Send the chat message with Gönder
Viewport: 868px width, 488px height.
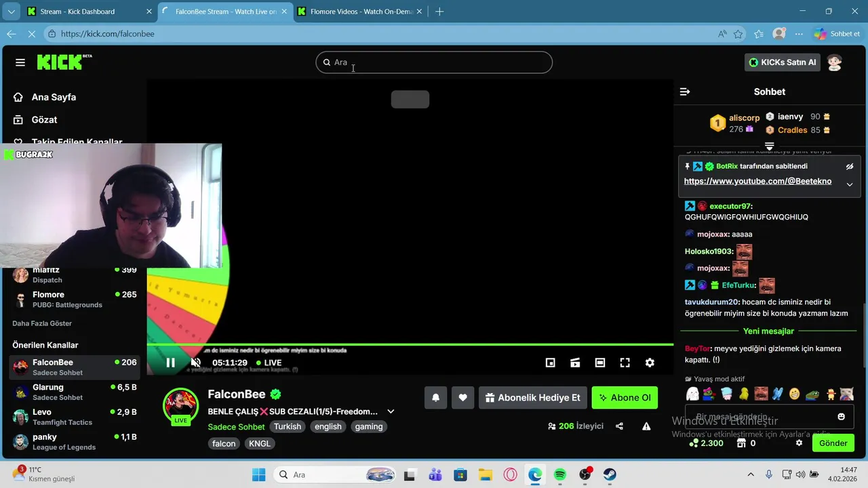pos(833,443)
